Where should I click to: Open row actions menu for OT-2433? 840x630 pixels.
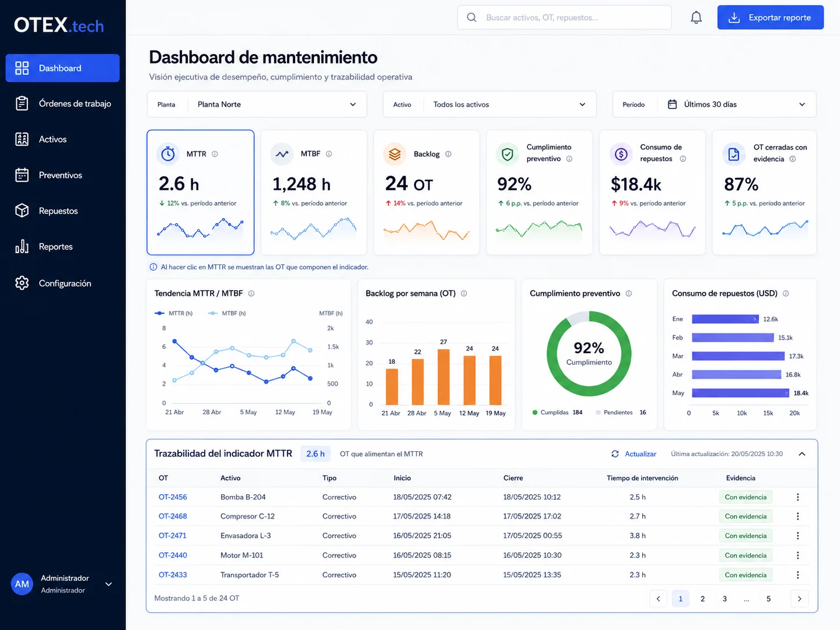pyautogui.click(x=798, y=575)
